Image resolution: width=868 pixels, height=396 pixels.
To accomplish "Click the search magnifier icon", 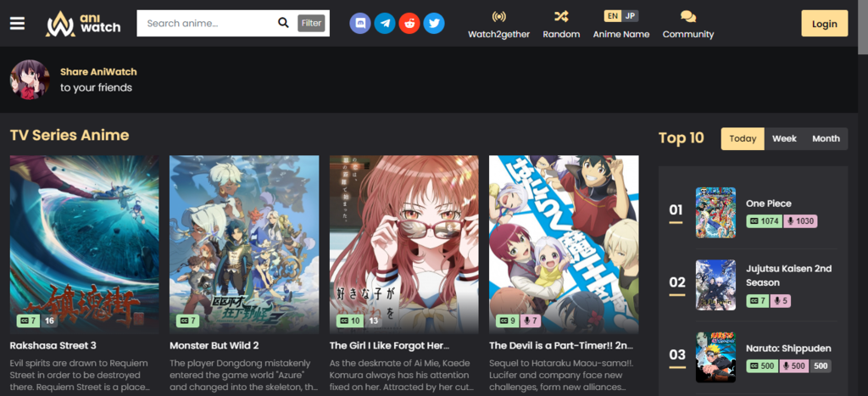I will tap(283, 23).
